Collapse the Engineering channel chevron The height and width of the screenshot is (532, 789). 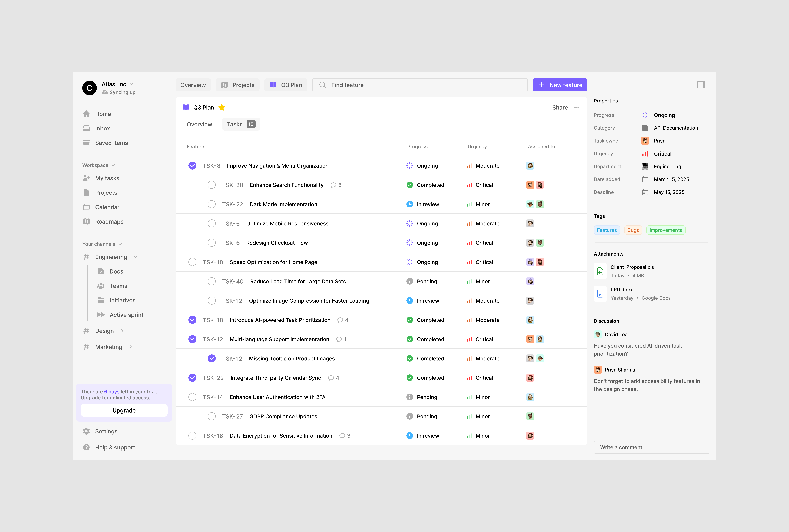[x=135, y=257]
